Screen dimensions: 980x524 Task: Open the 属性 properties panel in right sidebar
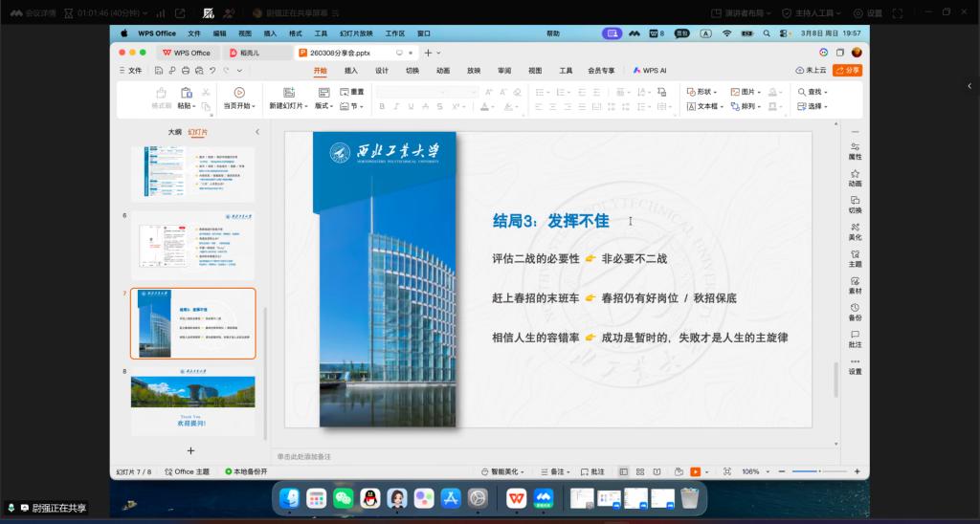(855, 150)
